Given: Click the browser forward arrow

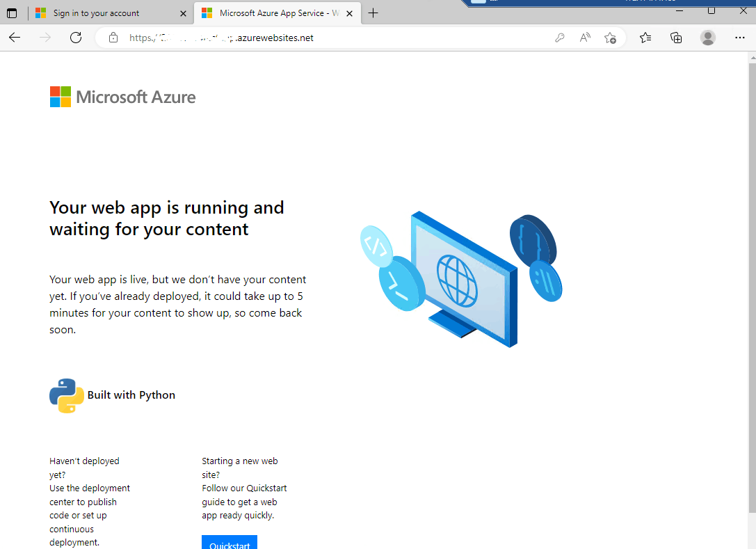Looking at the screenshot, I should tap(45, 38).
